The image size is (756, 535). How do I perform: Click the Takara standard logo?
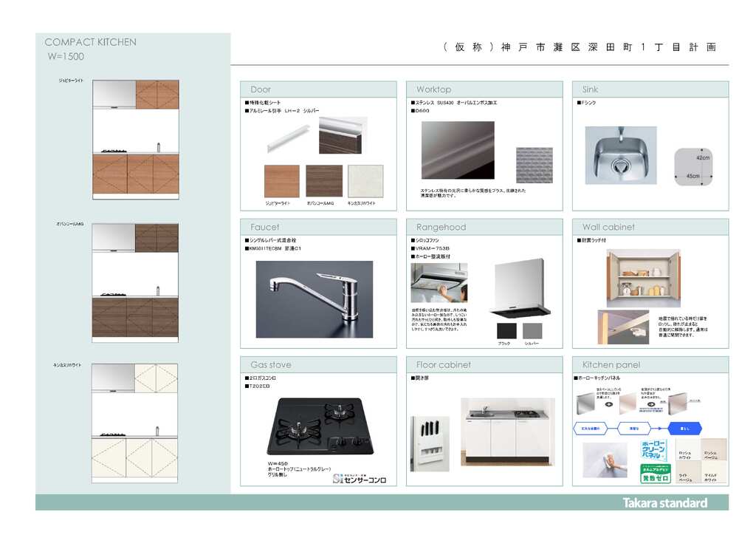pos(664,503)
